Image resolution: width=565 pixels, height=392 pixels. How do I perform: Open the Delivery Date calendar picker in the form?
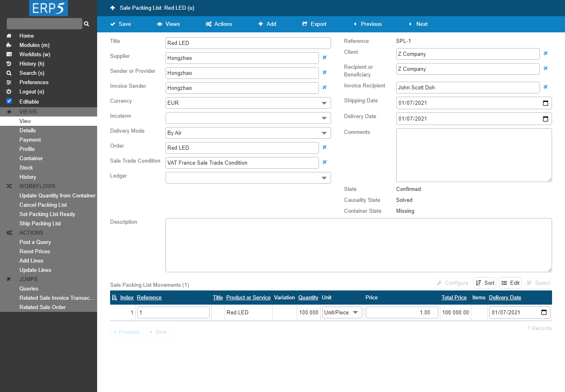click(546, 119)
